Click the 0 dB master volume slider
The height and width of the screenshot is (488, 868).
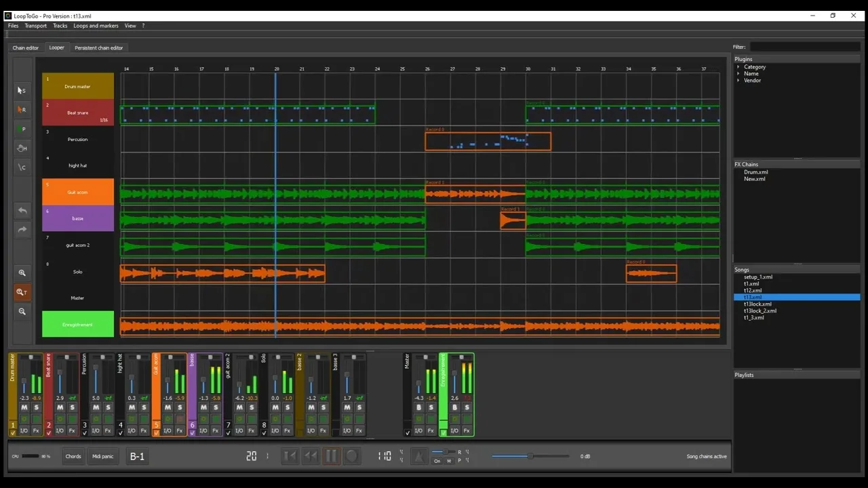[x=530, y=456]
